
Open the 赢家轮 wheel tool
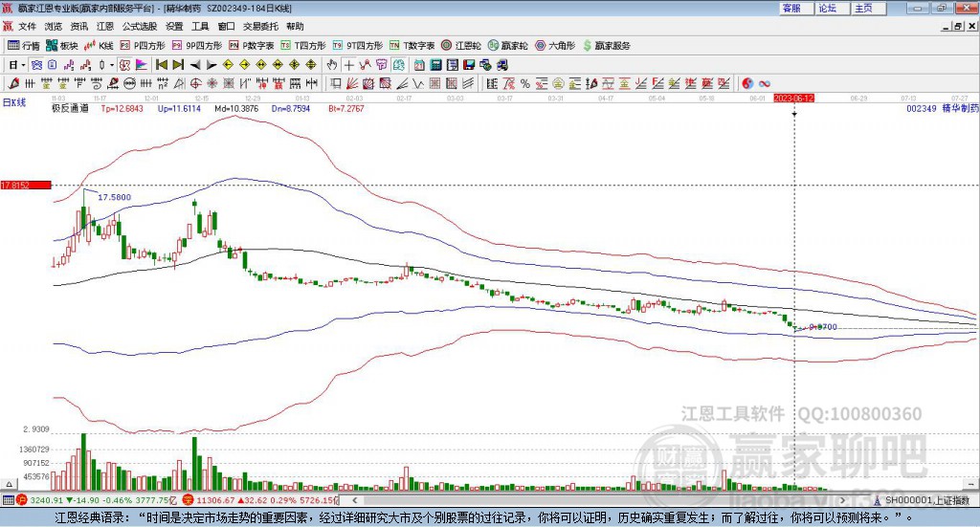507,46
